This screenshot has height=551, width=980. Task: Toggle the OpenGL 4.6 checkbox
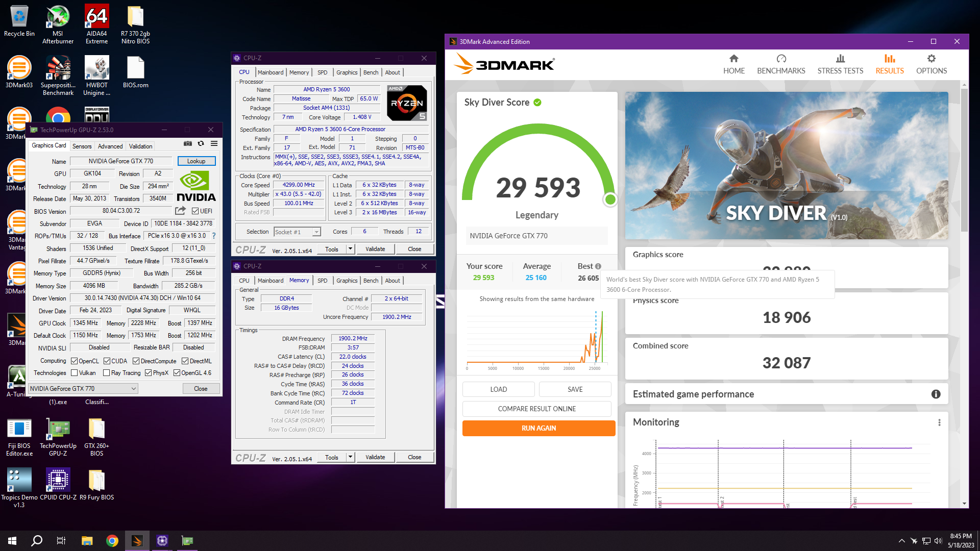point(177,373)
